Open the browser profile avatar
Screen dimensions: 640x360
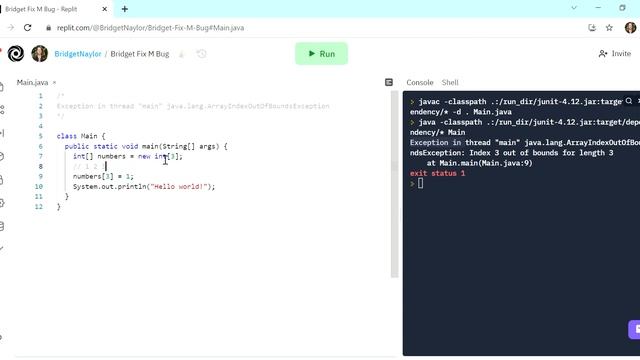point(630,28)
